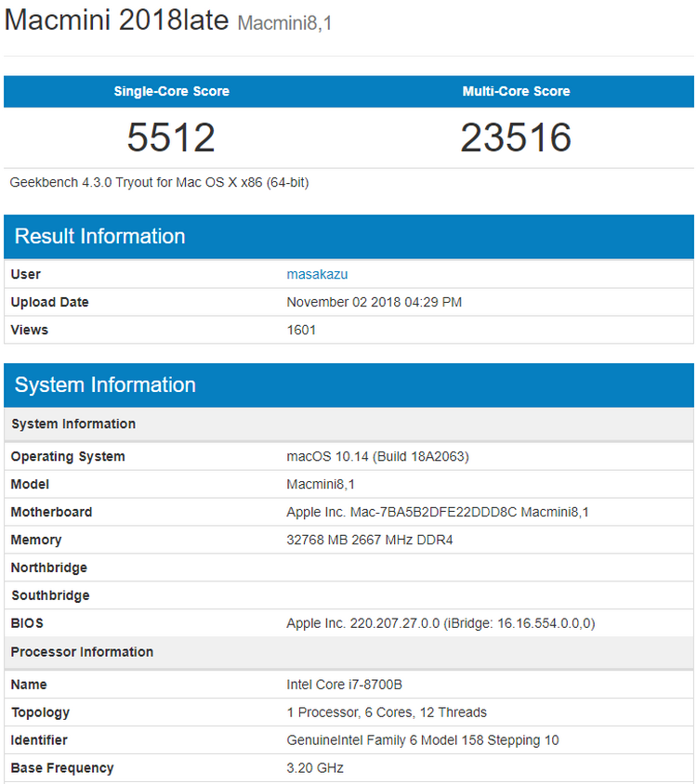Image resolution: width=697 pixels, height=784 pixels.
Task: Click the Motherboard row label
Action: [x=51, y=512]
